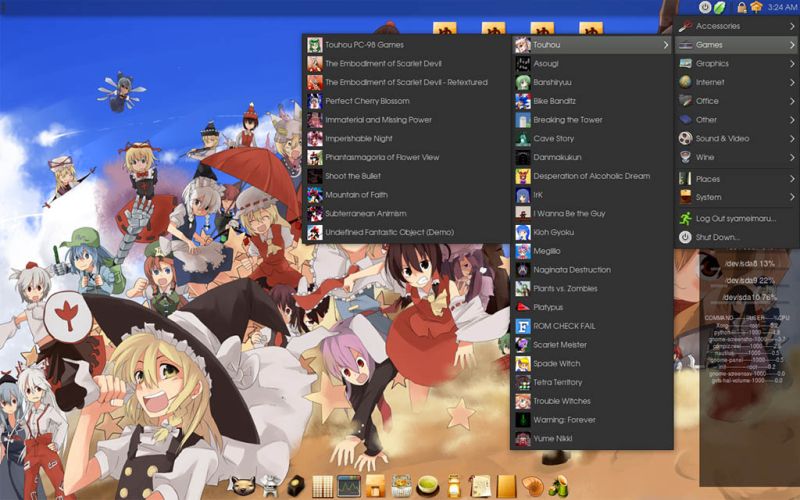800x500 pixels.
Task: Expand the Other submenu arrow
Action: 792,120
